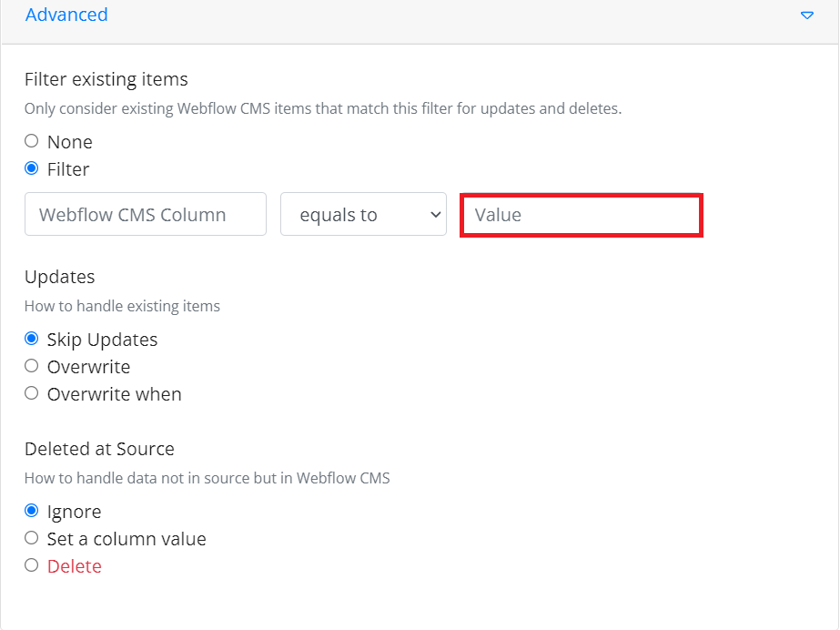Collapse the Advanced section arrow icon

[807, 15]
